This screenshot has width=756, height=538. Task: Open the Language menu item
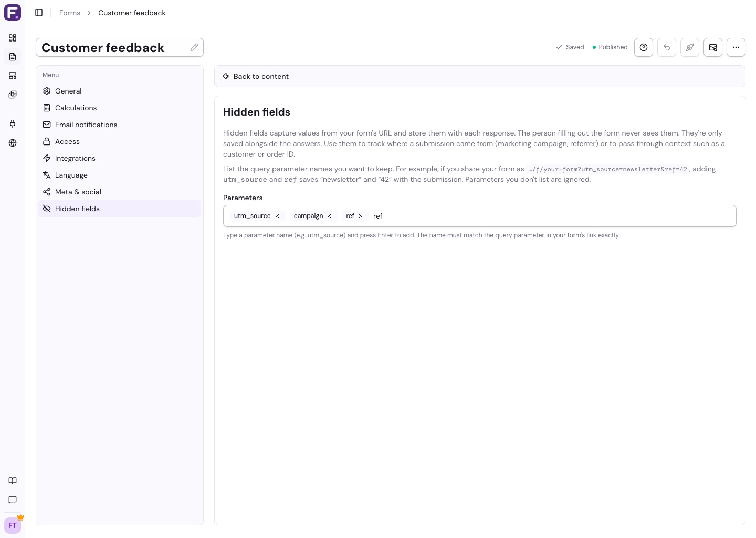pos(120,175)
